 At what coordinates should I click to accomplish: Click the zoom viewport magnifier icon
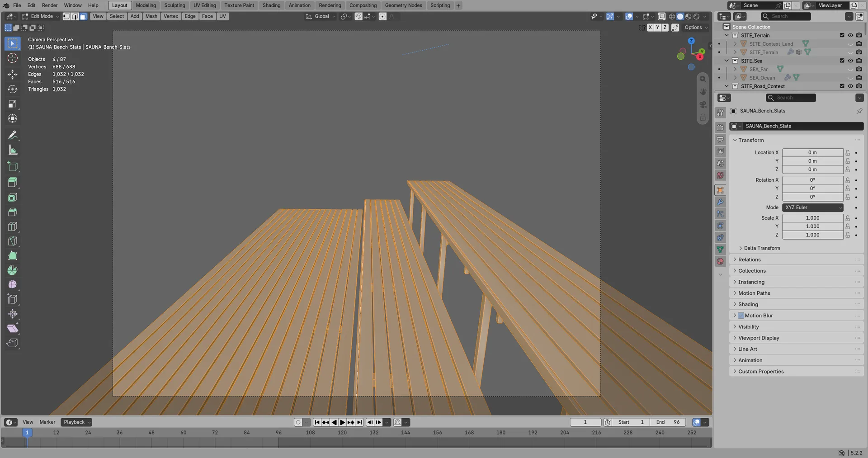(x=703, y=79)
